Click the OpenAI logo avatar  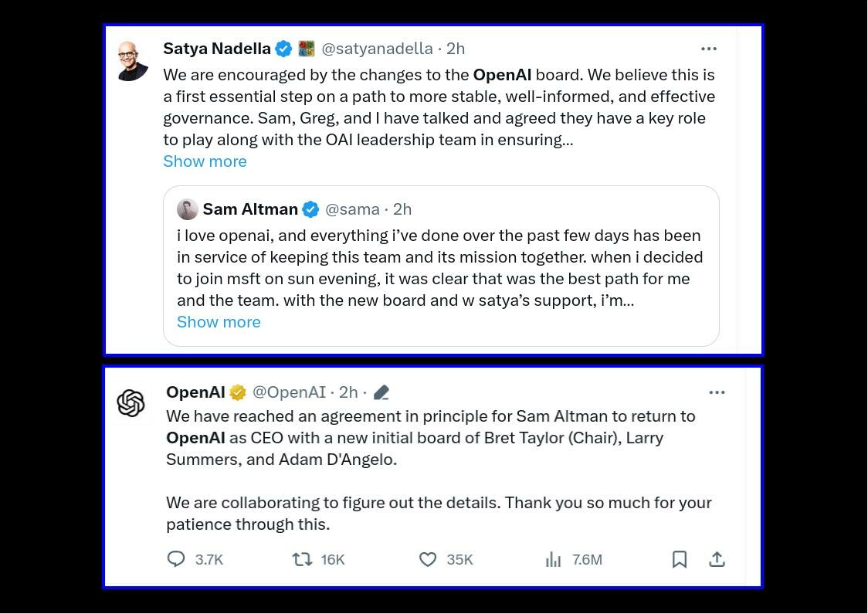click(131, 402)
